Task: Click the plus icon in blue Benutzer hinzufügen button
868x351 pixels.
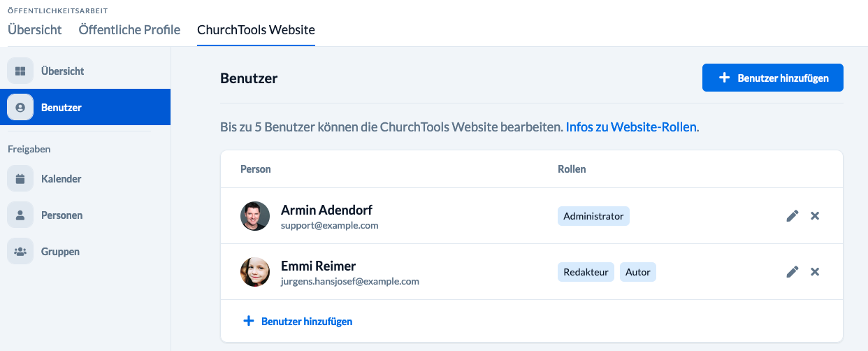Action: point(725,78)
